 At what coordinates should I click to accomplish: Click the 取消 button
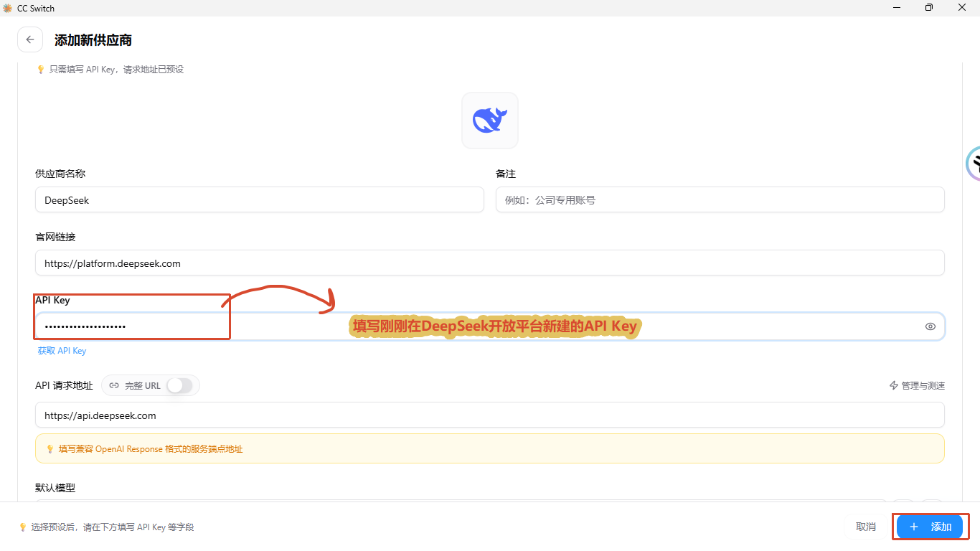[866, 527]
